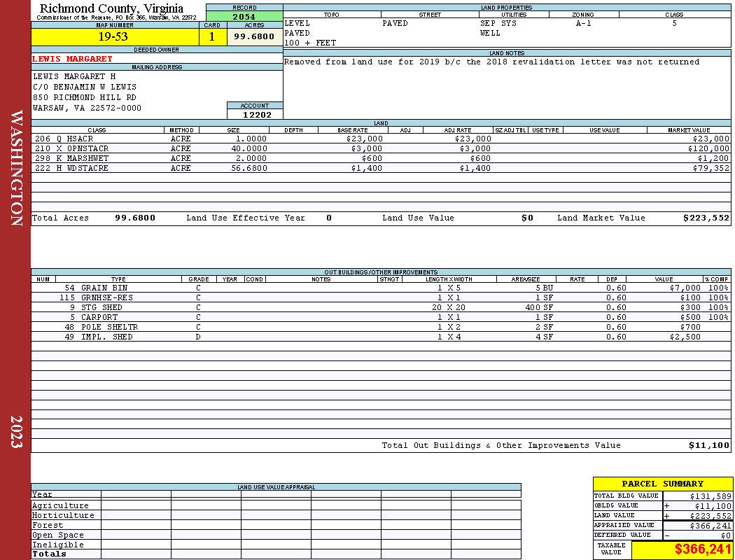Select WARSAW, VA 22572-0000 line

pos(87,108)
